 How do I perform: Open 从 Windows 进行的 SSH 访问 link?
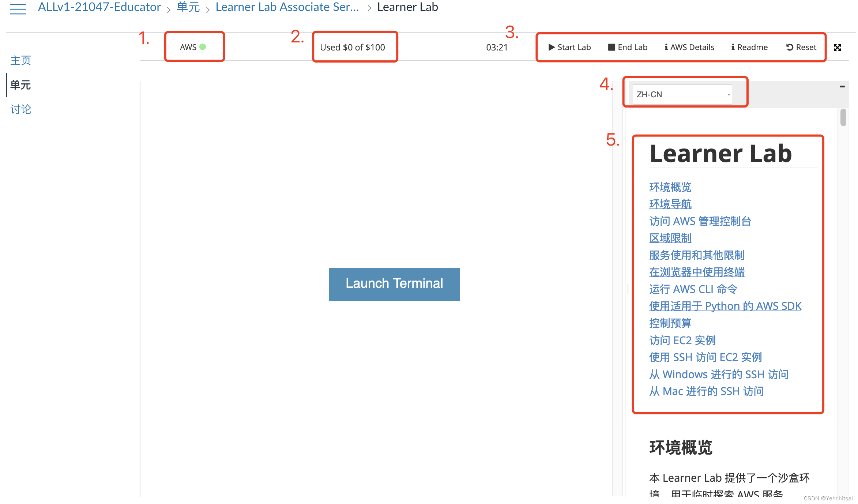point(719,374)
